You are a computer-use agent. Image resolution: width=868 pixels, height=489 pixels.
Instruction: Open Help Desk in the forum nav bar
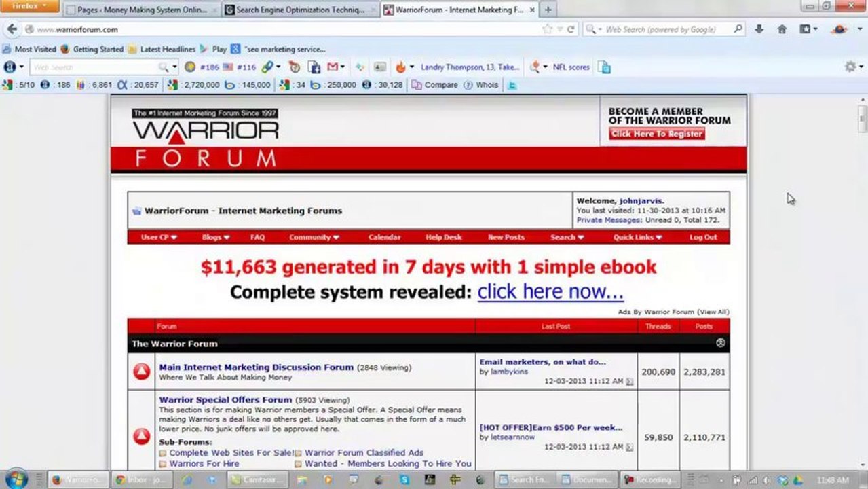(443, 237)
